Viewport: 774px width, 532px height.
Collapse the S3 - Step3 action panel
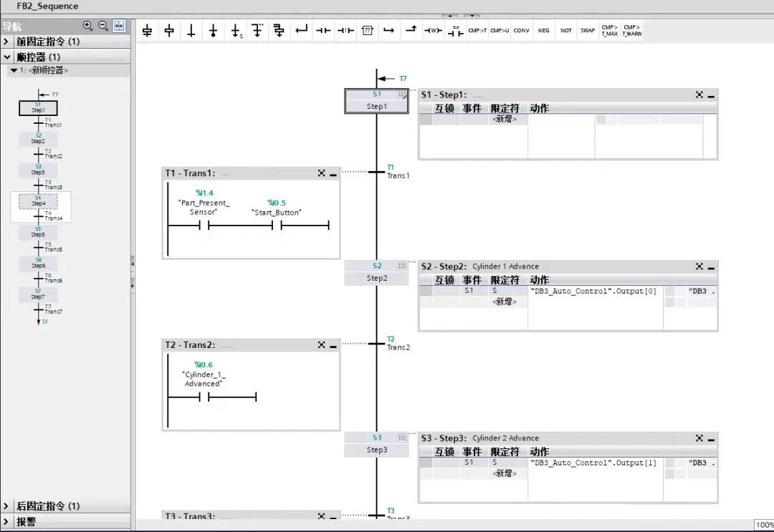point(712,438)
